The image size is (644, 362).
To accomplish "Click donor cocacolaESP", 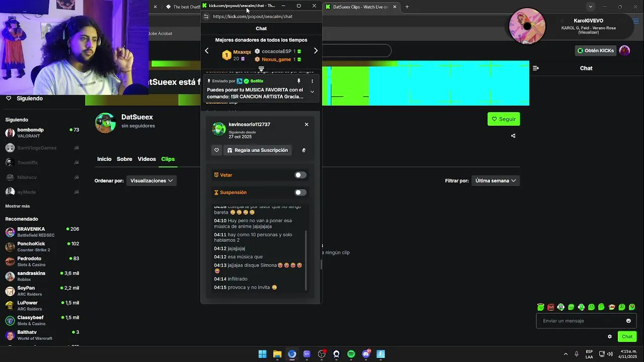I will (276, 51).
